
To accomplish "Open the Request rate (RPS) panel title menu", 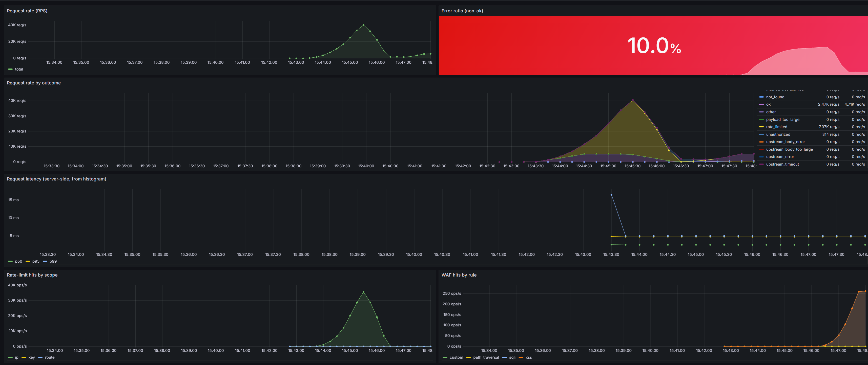I will tap(27, 11).
